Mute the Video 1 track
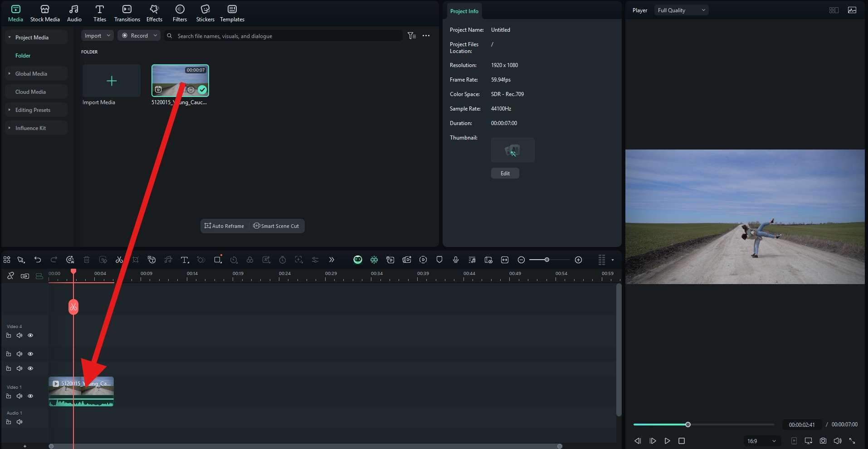This screenshot has height=449, width=868. click(x=20, y=396)
